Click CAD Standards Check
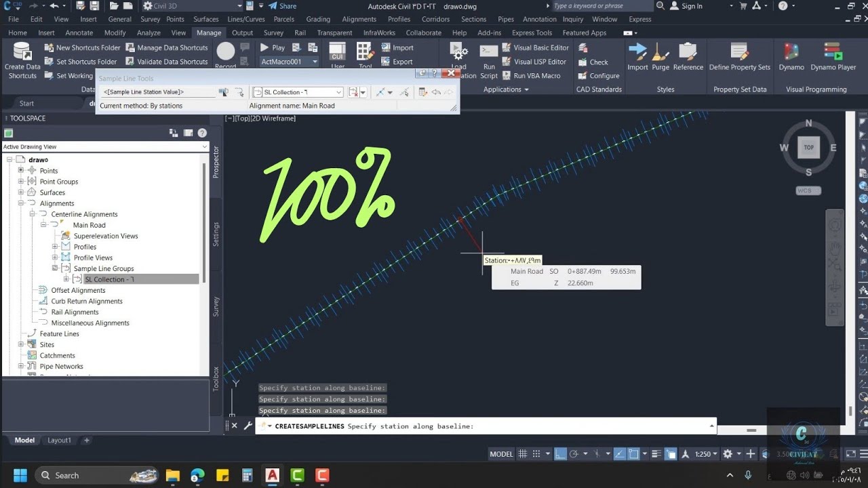Screen dimensions: 868x488 coord(593,62)
